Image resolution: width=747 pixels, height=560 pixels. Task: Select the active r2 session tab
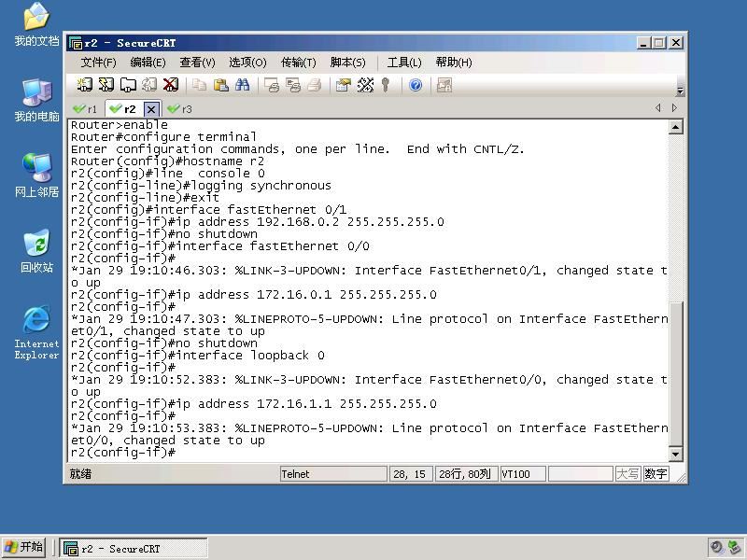[x=124, y=109]
